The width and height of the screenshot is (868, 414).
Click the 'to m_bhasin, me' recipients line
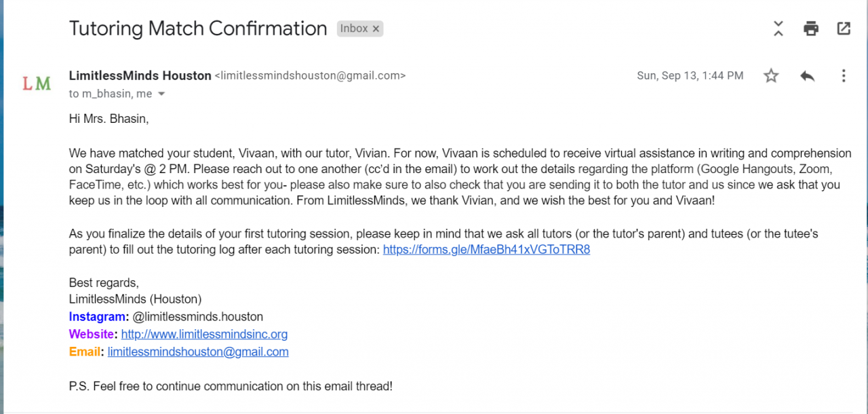[111, 94]
